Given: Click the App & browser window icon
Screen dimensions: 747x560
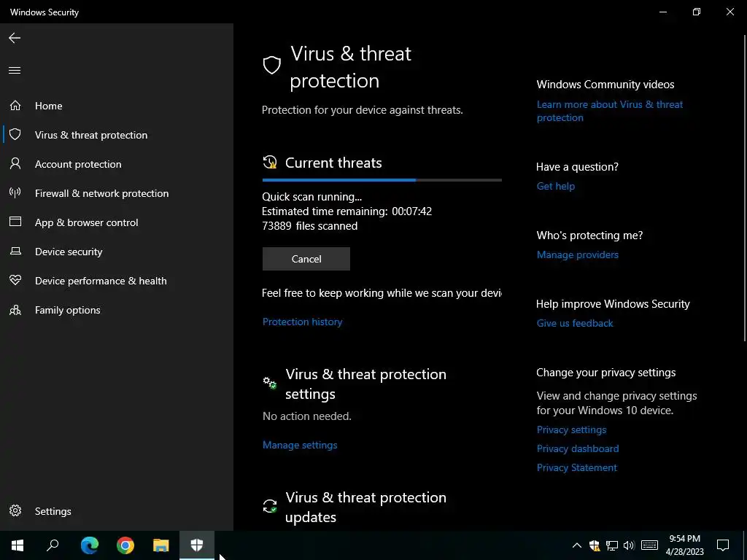Looking at the screenshot, I should pyautogui.click(x=15, y=222).
